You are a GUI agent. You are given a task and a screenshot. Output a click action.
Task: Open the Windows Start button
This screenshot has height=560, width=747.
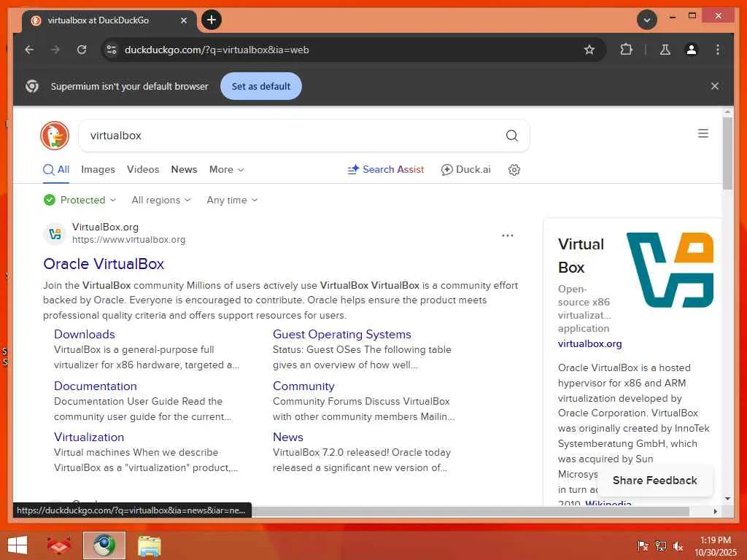[x=18, y=545]
